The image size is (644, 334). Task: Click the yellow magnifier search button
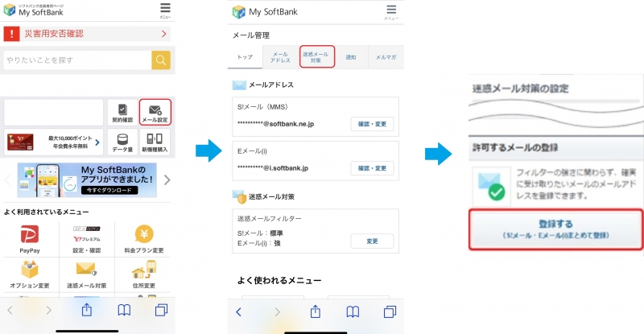[x=161, y=60]
